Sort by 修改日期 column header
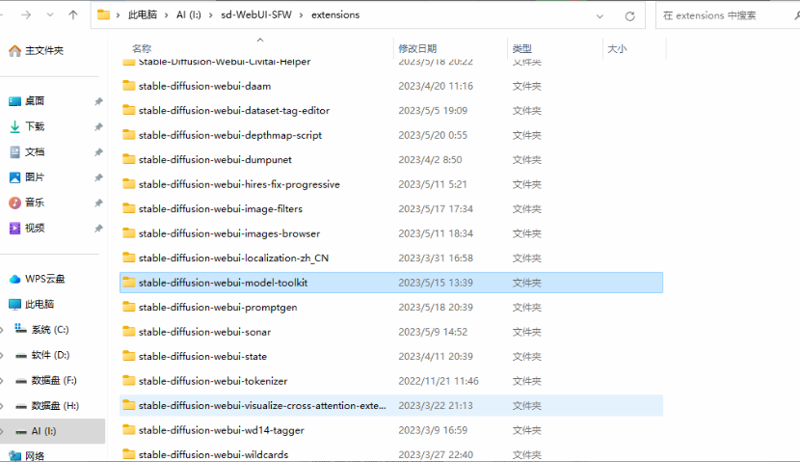Viewport: 800px width, 462px height. pyautogui.click(x=417, y=48)
